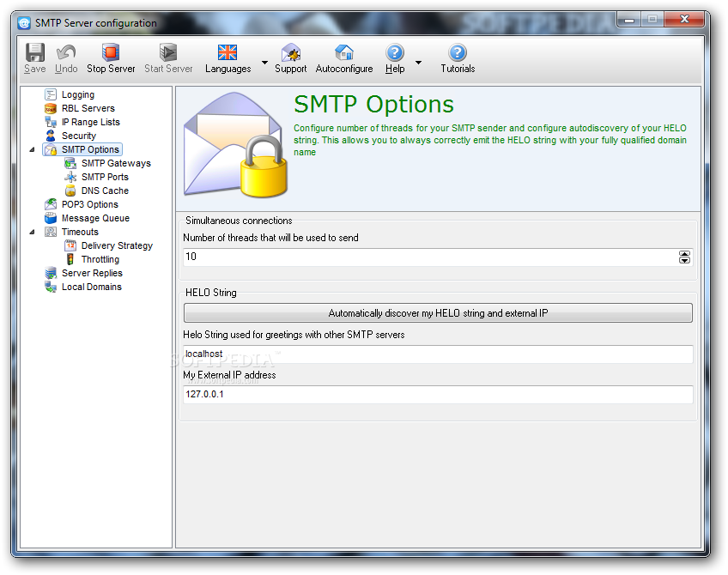This screenshot has height=575, width=728.
Task: Open DNS Cache settings page
Action: tap(105, 191)
